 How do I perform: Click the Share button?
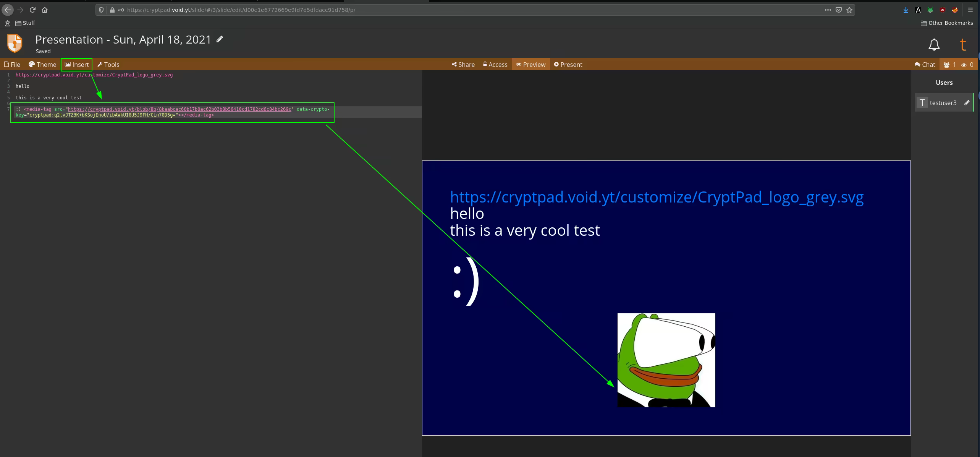pyautogui.click(x=463, y=65)
